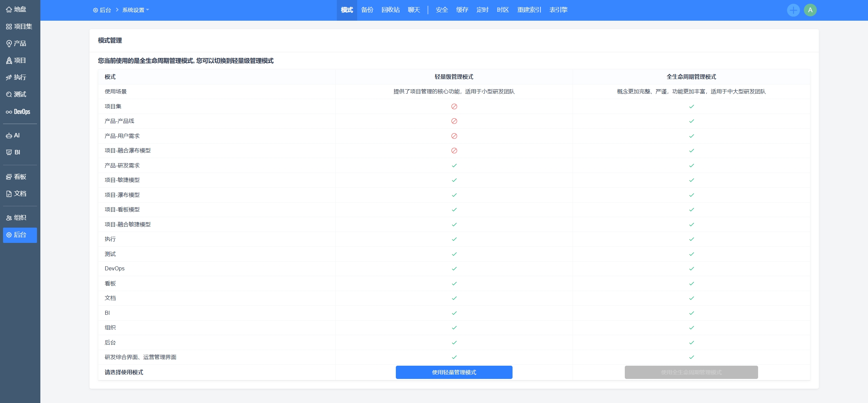Go to the 产品 lightbulb sidebar icon

pos(9,43)
